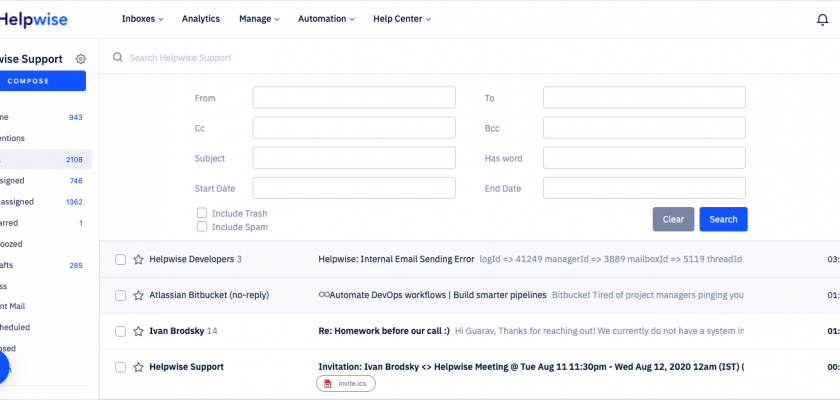Click the search magnifier icon
The width and height of the screenshot is (840, 400).
[117, 57]
